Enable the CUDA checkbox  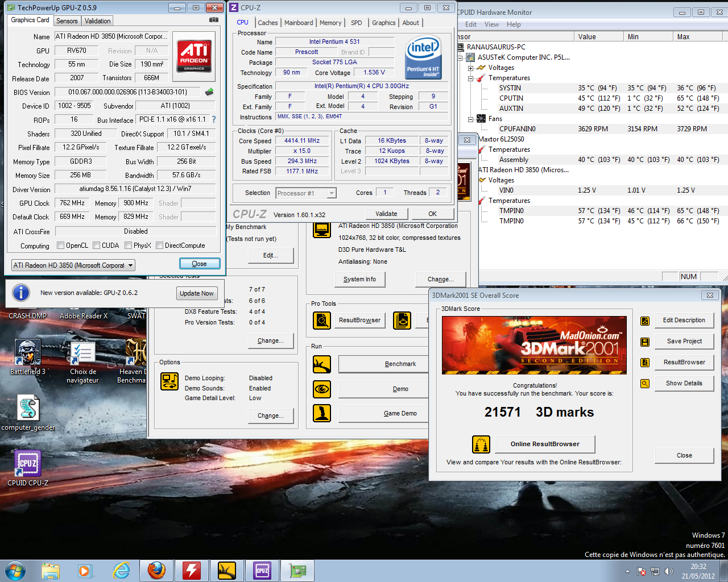pos(96,246)
